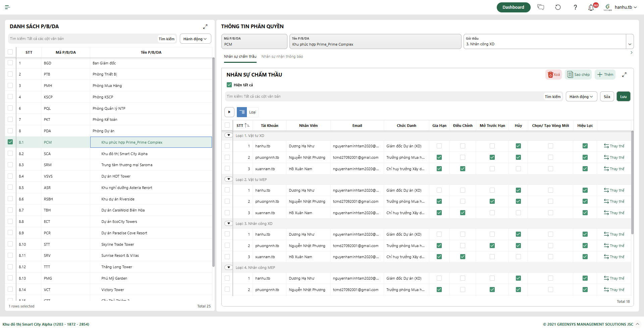This screenshot has width=644, height=331.
Task: Click the right grid vertical scrollbar
Action: (x=632, y=182)
